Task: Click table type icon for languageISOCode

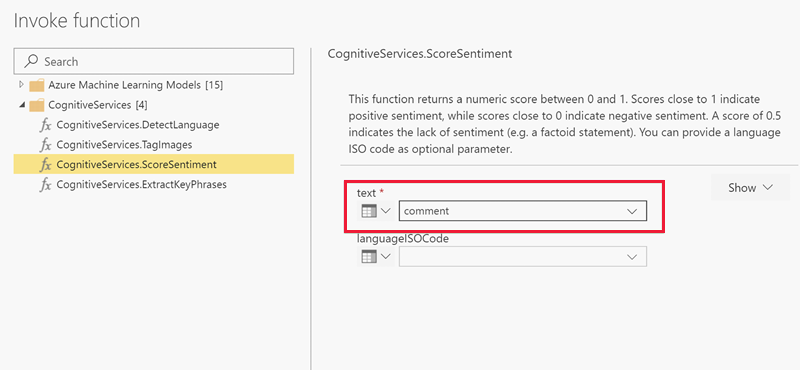Action: [368, 257]
